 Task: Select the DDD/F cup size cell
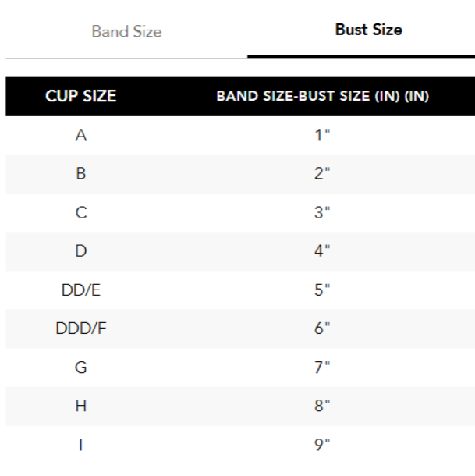point(80,329)
